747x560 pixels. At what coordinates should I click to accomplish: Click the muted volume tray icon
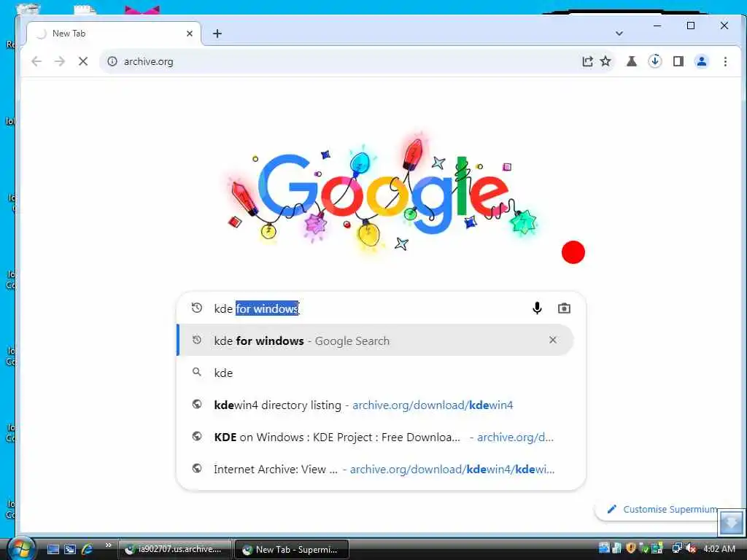click(691, 548)
